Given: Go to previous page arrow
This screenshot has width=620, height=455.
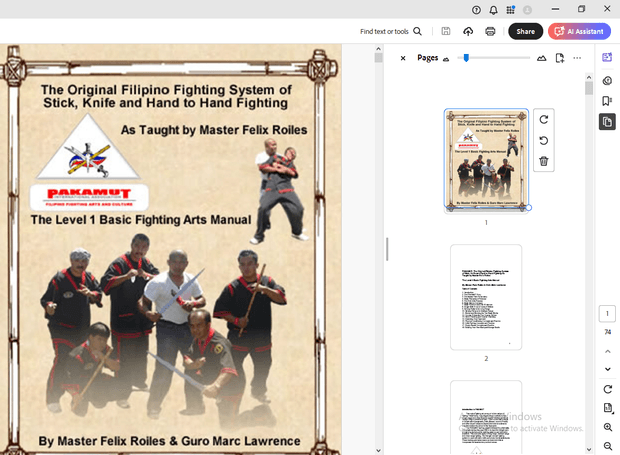Looking at the screenshot, I should (608, 351).
